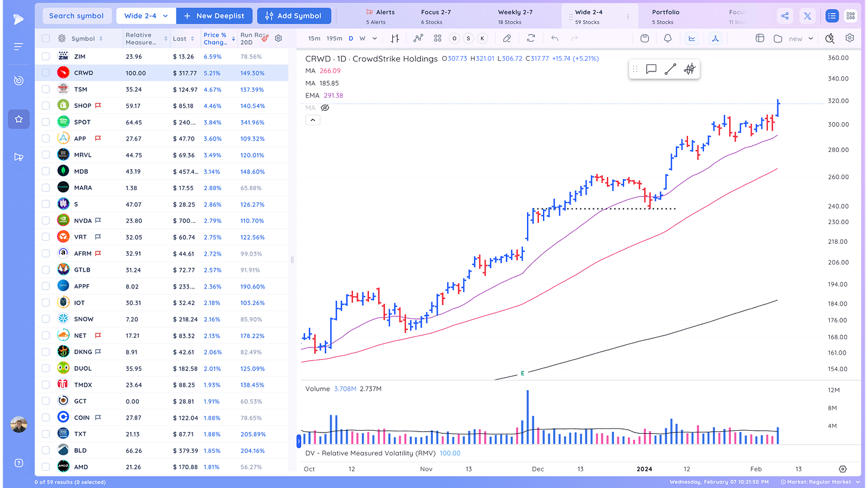868x488 pixels.
Task: Open the sidebar menu list icon
Action: 18,46
